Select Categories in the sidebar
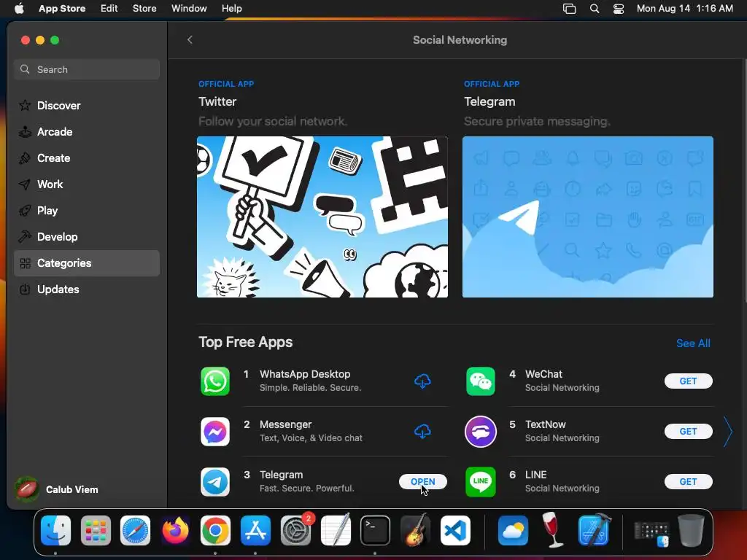747x560 pixels. pos(87,262)
